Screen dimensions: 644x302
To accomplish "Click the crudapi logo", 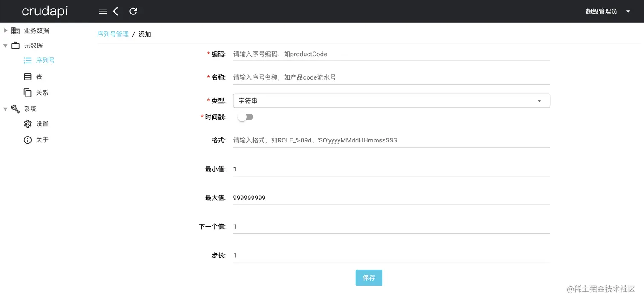I will tap(45, 11).
